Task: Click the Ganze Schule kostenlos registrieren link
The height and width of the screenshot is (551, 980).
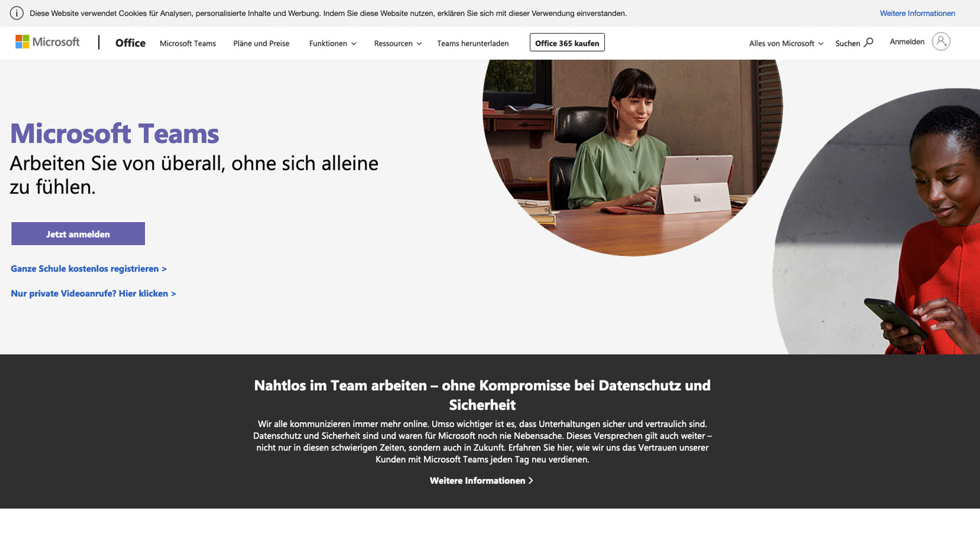Action: pos(89,268)
